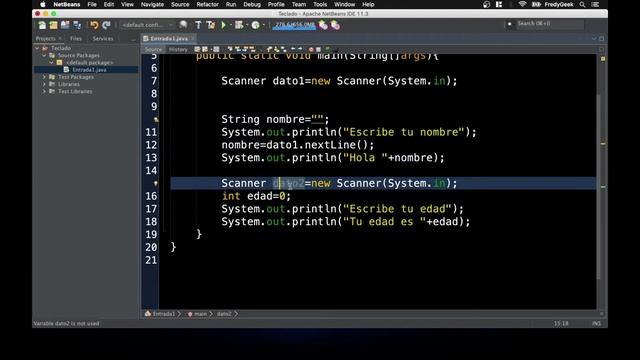Collapse the Teclado project node

click(x=37, y=48)
